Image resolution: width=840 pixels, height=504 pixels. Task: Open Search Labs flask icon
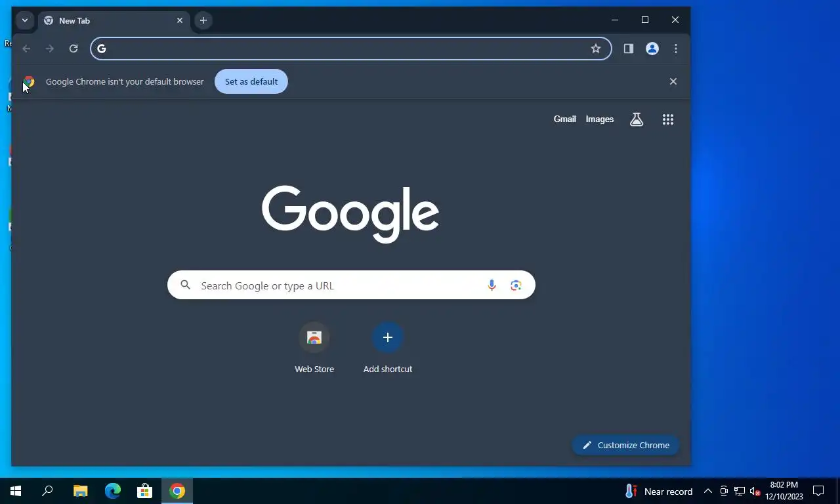[x=637, y=119]
